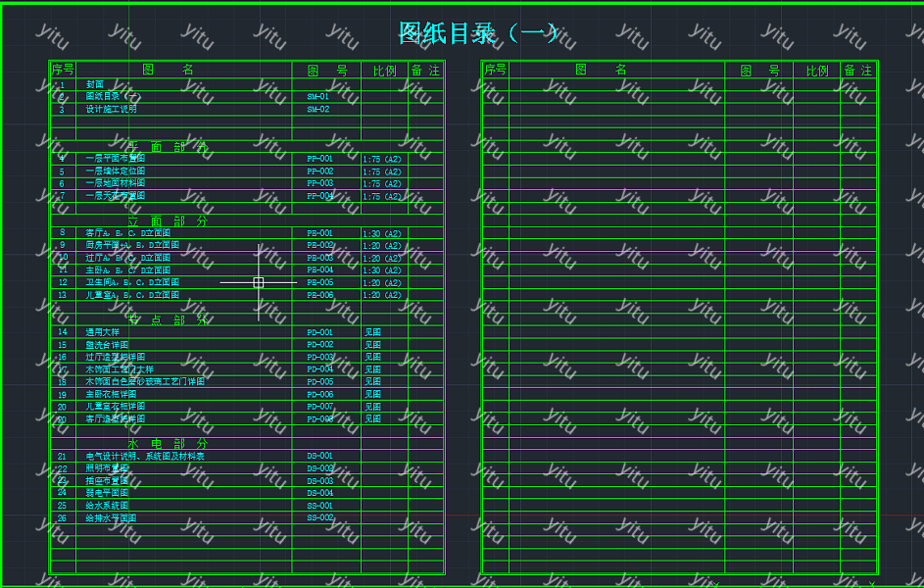Select the 一层平面布置图 row name

tap(115, 158)
